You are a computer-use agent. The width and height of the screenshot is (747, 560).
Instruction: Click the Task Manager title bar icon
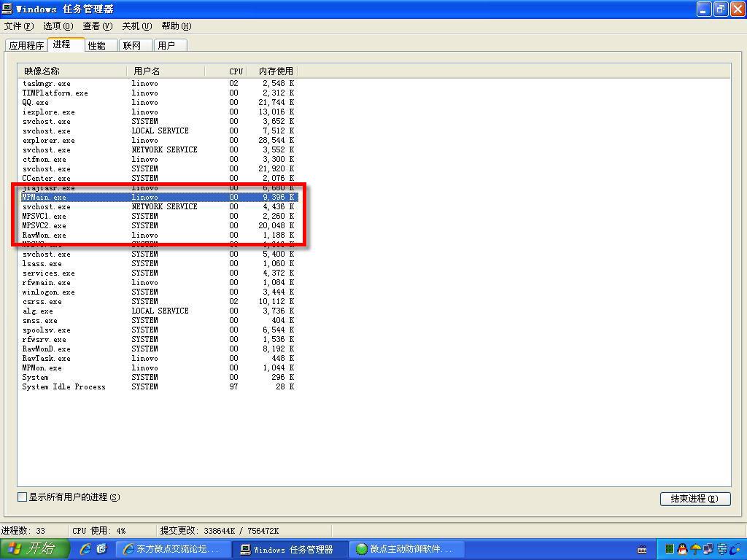[x=7, y=9]
